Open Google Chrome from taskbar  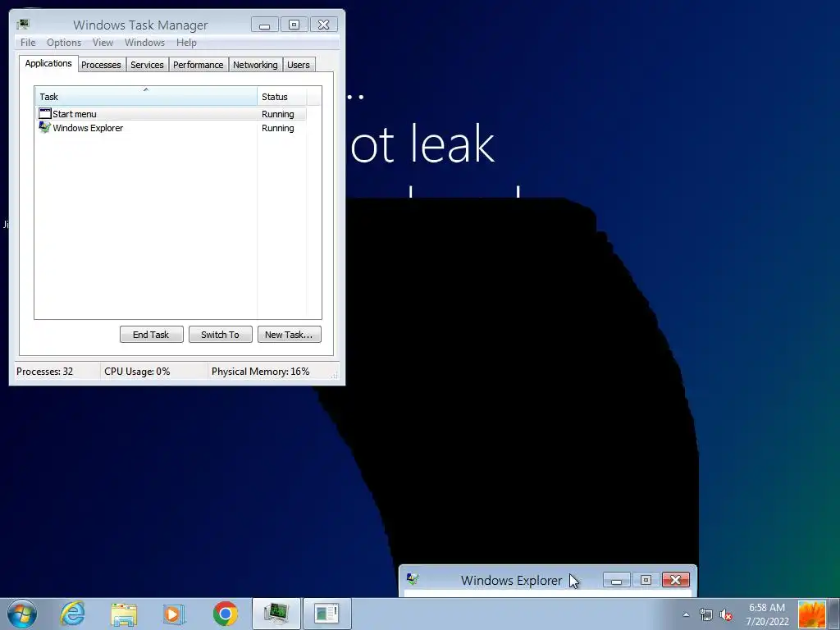(x=225, y=614)
